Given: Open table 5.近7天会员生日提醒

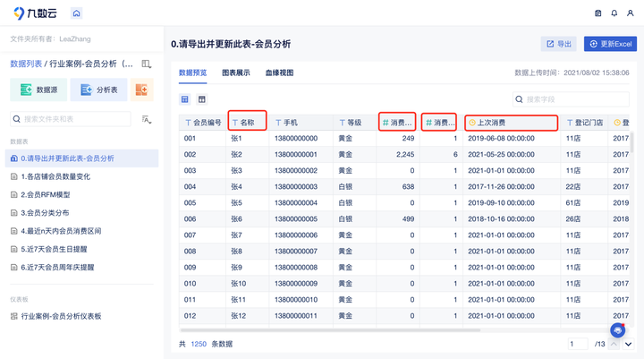Looking at the screenshot, I should pyautogui.click(x=81, y=249).
